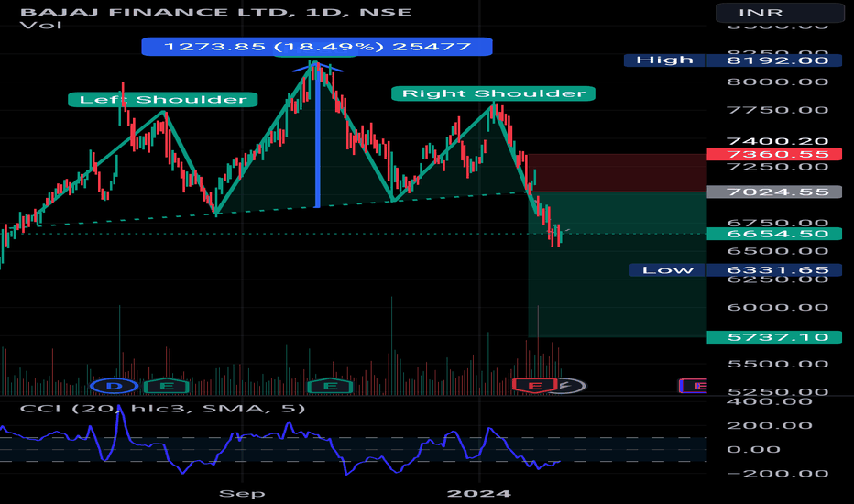Screen dimensions: 854x504
Task: Click the blue D dividend marker
Action: (115, 387)
